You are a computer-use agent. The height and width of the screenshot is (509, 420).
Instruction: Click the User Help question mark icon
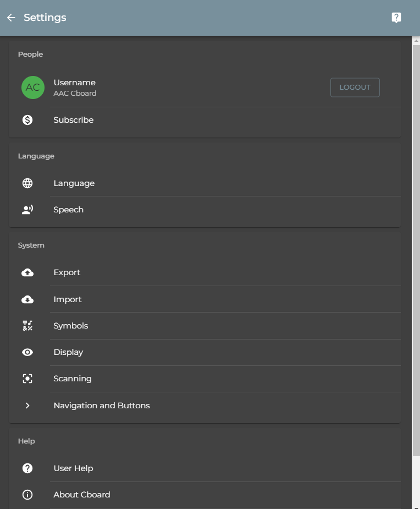tap(27, 468)
